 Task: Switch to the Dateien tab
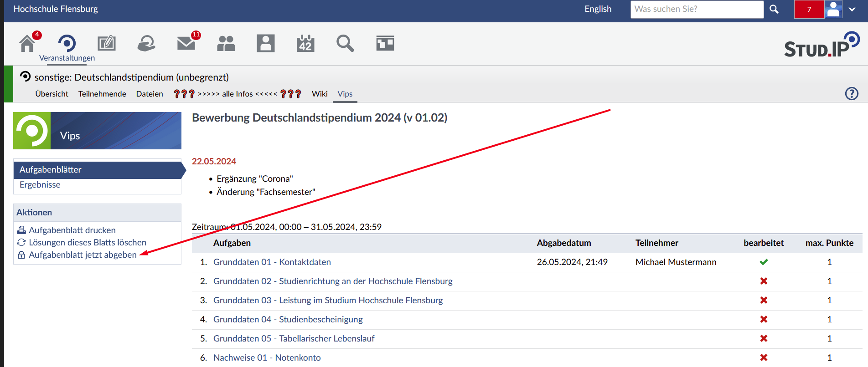(x=150, y=94)
